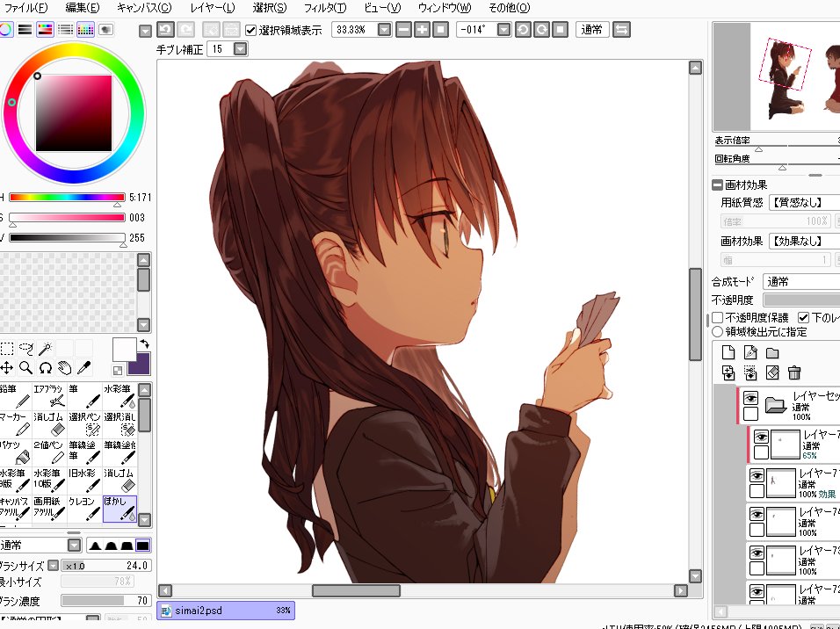
Task: Hide the 65% opacity layer eye icon
Action: click(x=761, y=437)
